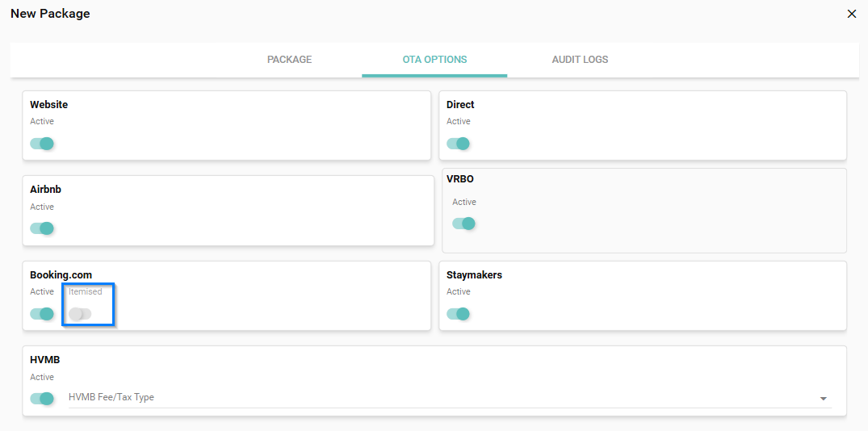Click the HVMB Fee/Tax Type field
The image size is (868, 431).
(x=436, y=397)
